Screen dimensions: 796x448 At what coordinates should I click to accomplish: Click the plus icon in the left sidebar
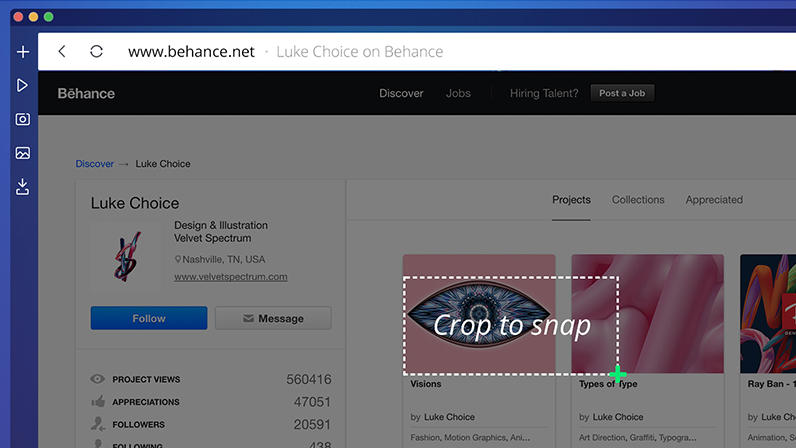[x=22, y=52]
